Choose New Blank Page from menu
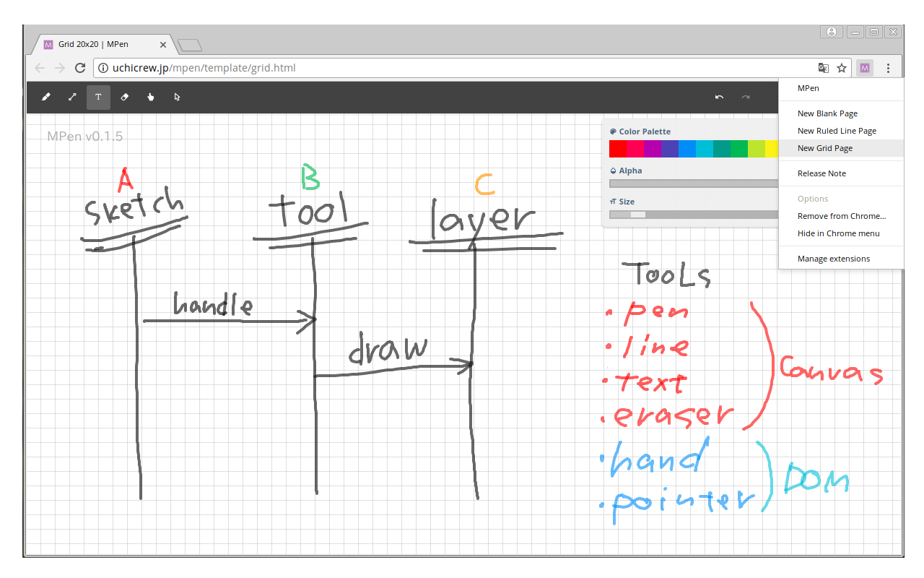Image resolution: width=924 pixels, height=578 pixels. point(827,113)
